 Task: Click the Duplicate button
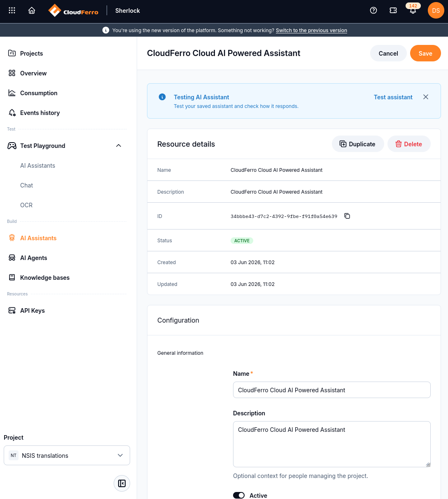pyautogui.click(x=358, y=144)
